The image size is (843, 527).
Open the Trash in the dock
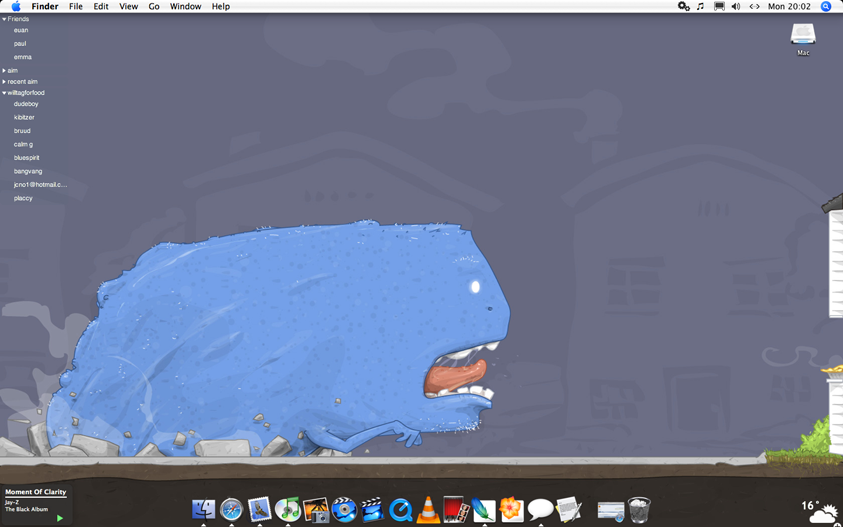click(639, 510)
